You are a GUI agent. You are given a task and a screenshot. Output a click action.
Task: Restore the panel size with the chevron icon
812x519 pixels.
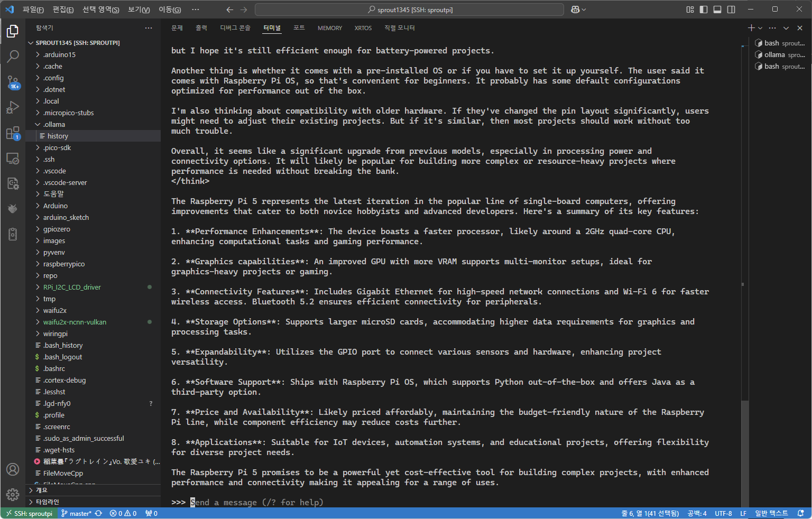786,28
